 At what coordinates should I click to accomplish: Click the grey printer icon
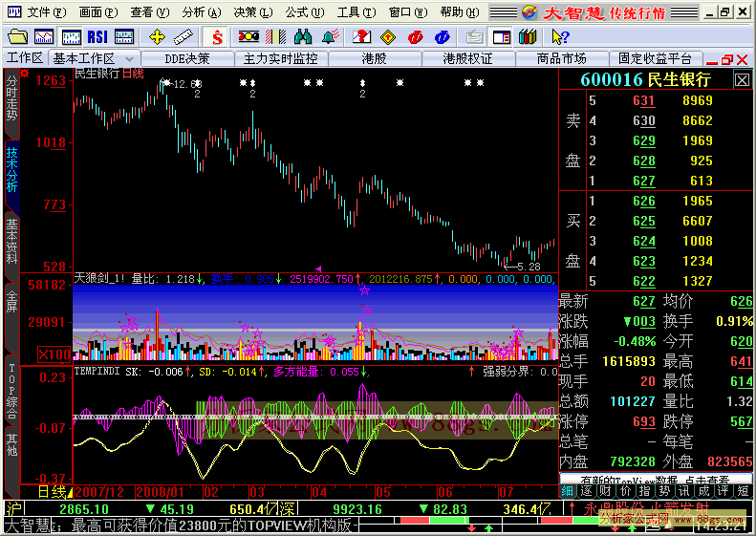point(474,36)
